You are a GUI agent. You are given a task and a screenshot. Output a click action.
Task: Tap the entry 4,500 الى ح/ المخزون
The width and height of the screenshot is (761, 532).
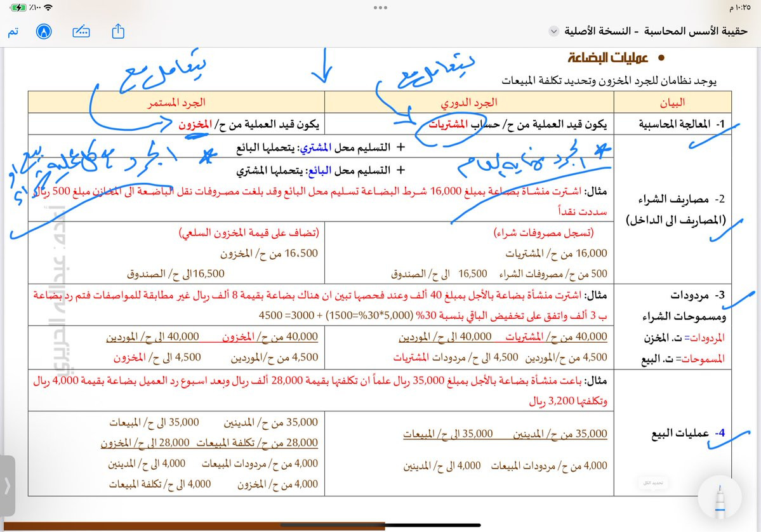pyautogui.click(x=157, y=357)
